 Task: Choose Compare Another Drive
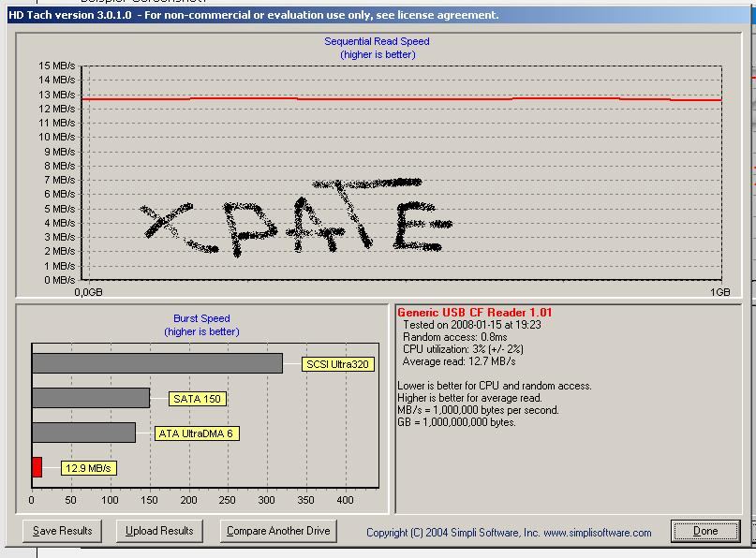[278, 531]
